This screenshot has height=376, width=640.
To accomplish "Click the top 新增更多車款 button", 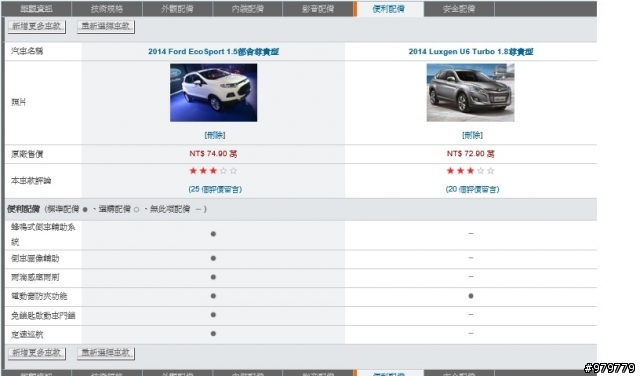I will 37,26.
